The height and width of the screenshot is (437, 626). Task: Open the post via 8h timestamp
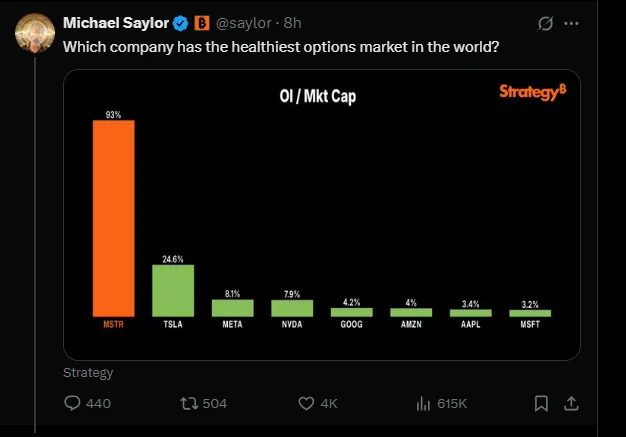(291, 23)
